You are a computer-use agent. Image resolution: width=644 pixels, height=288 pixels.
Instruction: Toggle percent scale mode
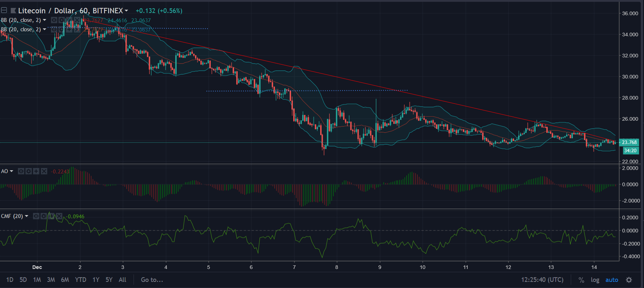(x=581, y=280)
